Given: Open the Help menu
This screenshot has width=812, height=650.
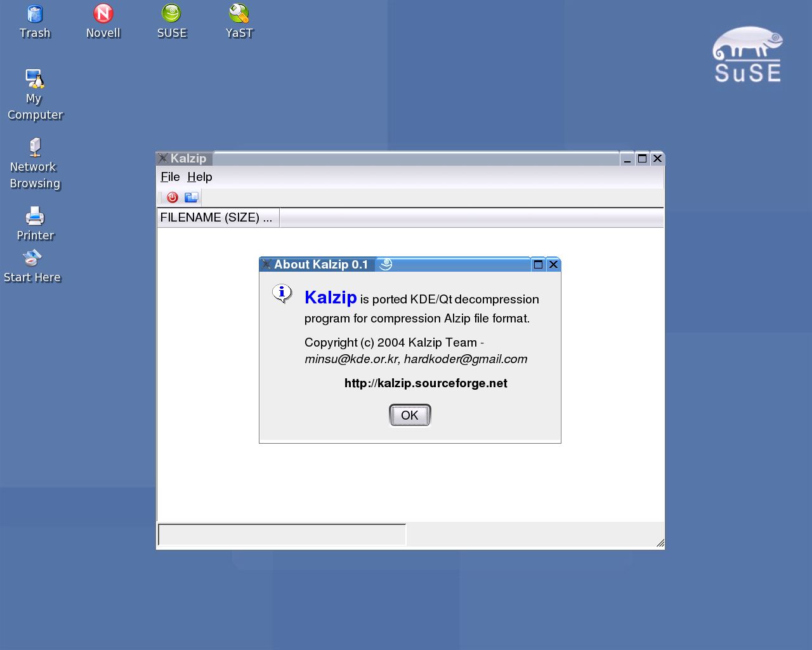Looking at the screenshot, I should [199, 177].
